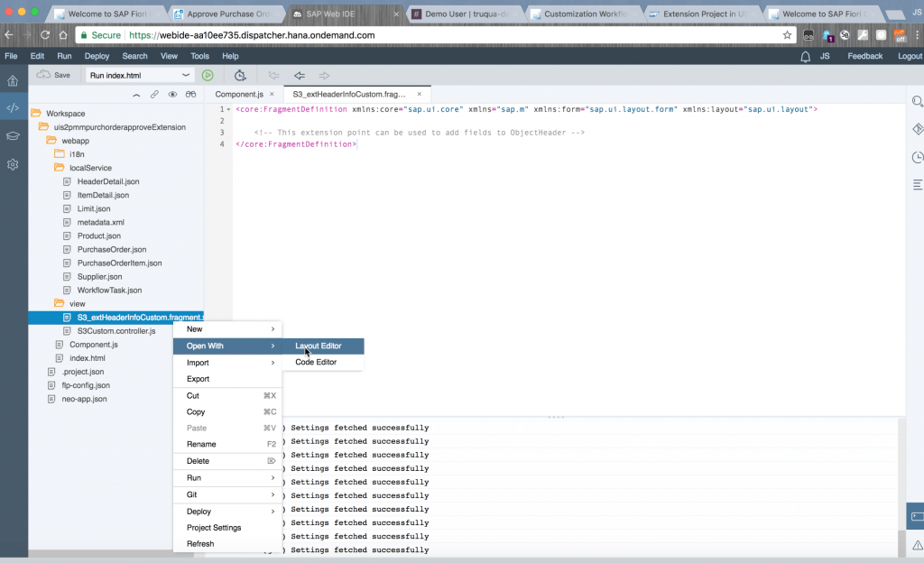Open the Search menu in menu bar
The image size is (924, 563).
click(x=135, y=56)
